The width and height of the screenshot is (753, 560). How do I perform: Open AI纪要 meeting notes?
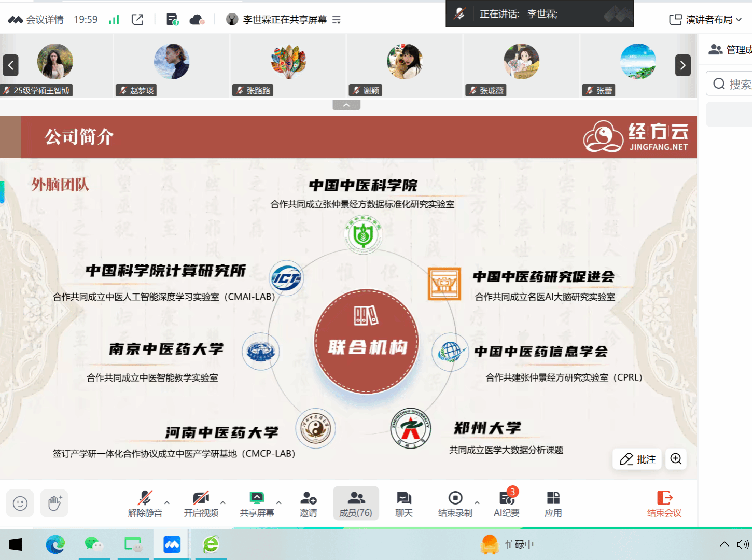(x=506, y=504)
